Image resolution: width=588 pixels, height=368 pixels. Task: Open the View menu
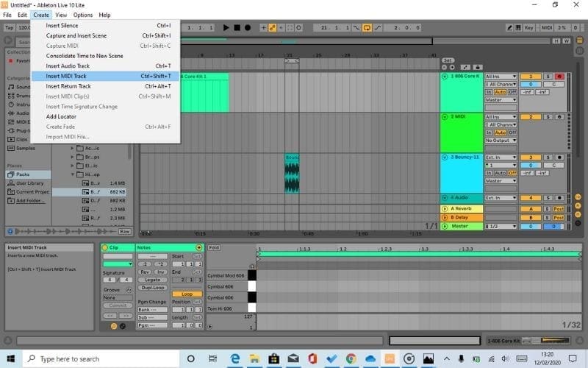pyautogui.click(x=61, y=15)
